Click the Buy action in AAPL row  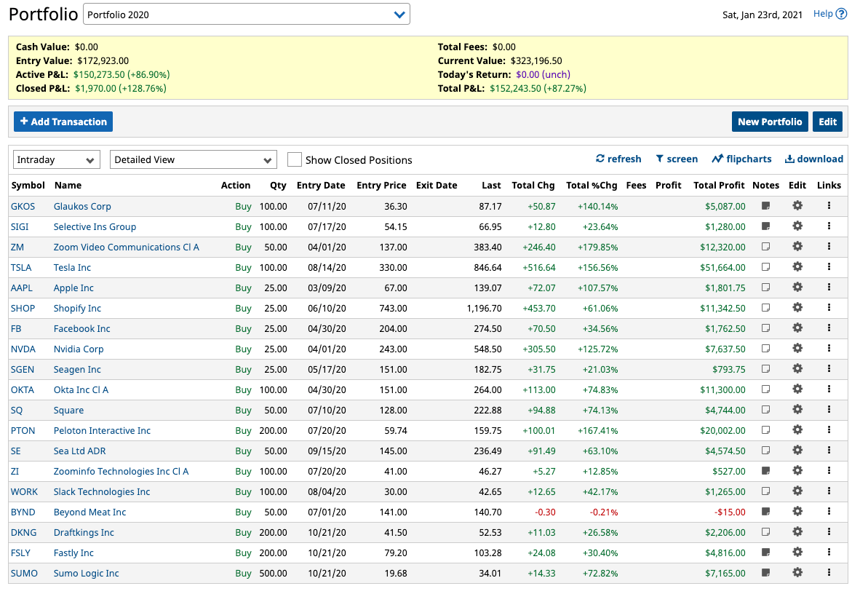click(x=243, y=288)
